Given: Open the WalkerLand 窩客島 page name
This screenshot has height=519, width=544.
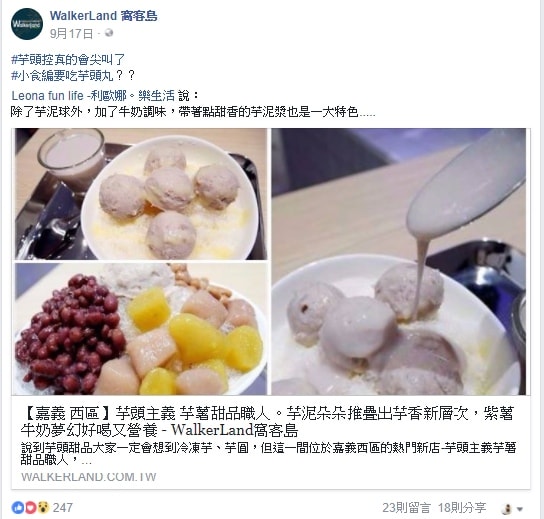Looking at the screenshot, I should [103, 16].
